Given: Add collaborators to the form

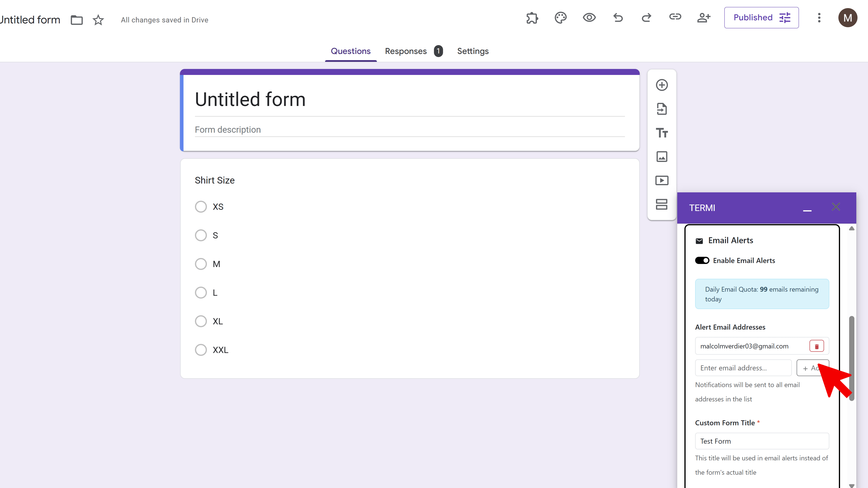Looking at the screenshot, I should pos(704,18).
